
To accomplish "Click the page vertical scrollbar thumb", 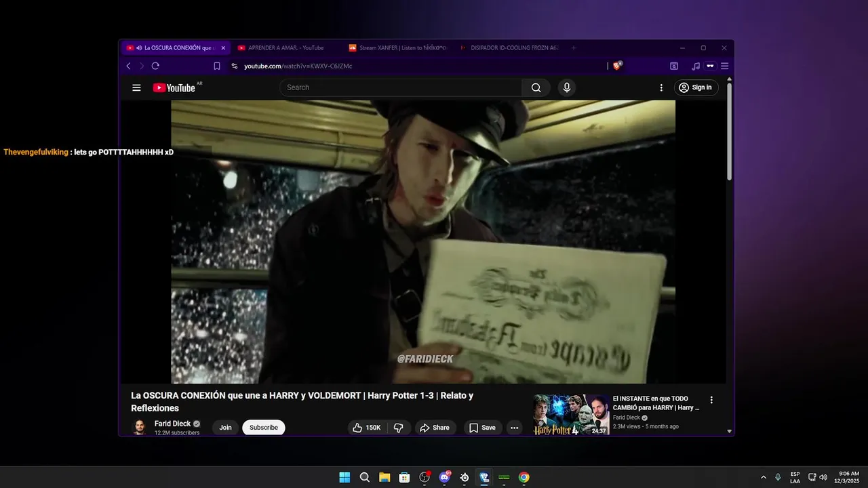I will 730,131.
